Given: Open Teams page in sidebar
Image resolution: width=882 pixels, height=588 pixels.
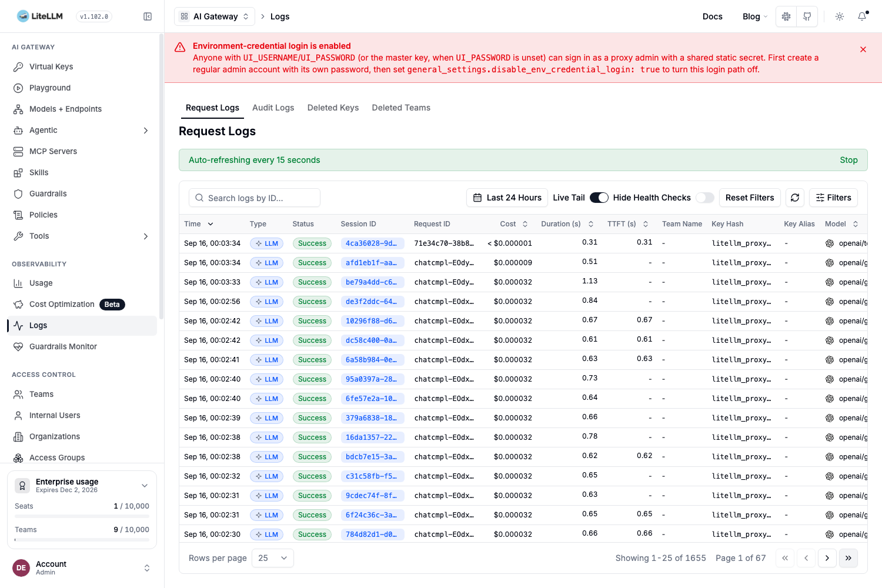Looking at the screenshot, I should [x=82, y=394].
